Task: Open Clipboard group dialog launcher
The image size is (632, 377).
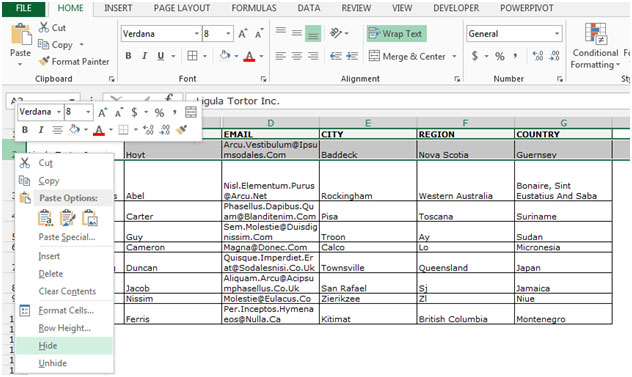Action: pyautogui.click(x=112, y=79)
